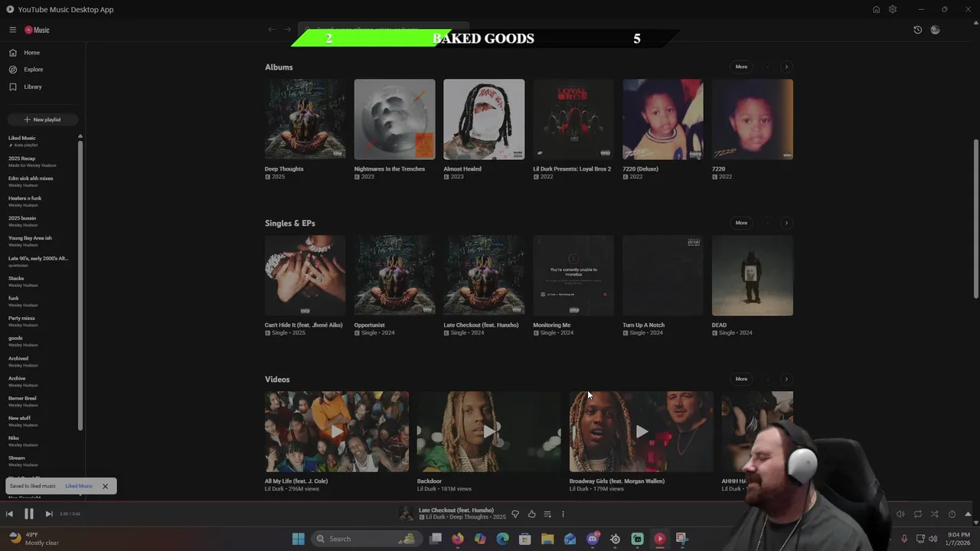Open Nightmares In the Trenches album cover
Screen dimensions: 980x551
394,119
